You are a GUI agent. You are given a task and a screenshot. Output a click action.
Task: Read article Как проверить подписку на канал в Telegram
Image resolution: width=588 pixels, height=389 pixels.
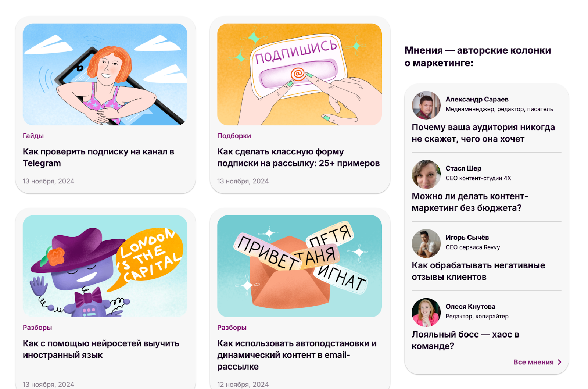pyautogui.click(x=98, y=157)
